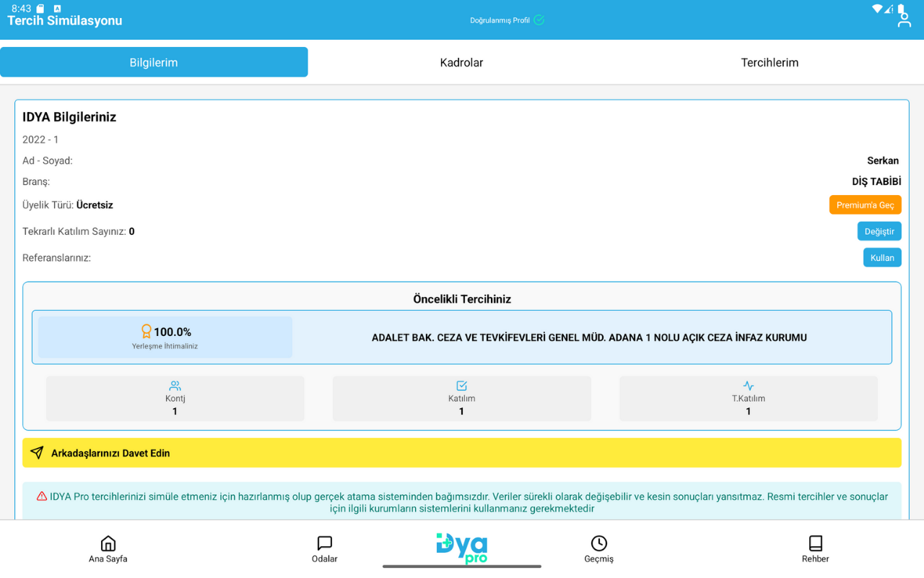Viewport: 924px width, 578px height.
Task: Switch to the Bilgilerim tab
Action: 154,62
